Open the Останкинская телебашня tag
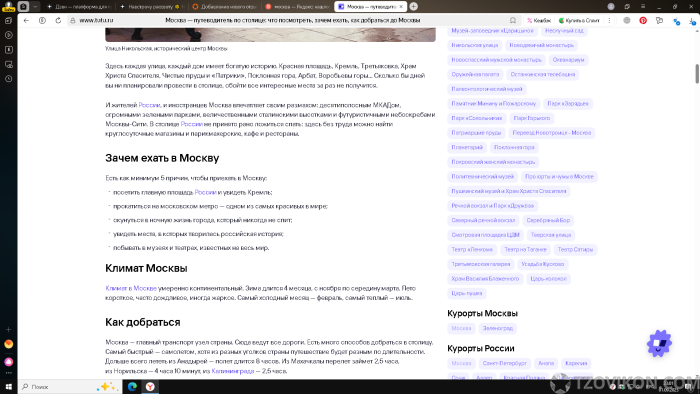Image resolution: width=700 pixels, height=394 pixels. pyautogui.click(x=543, y=75)
